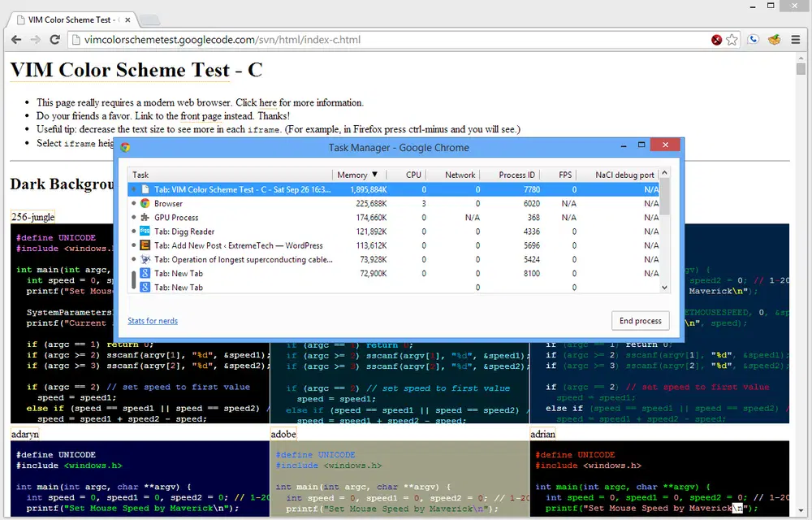Viewport: 812px width, 520px height.
Task: Click the Chrome logo in Task Manager title bar
Action: pyautogui.click(x=125, y=148)
